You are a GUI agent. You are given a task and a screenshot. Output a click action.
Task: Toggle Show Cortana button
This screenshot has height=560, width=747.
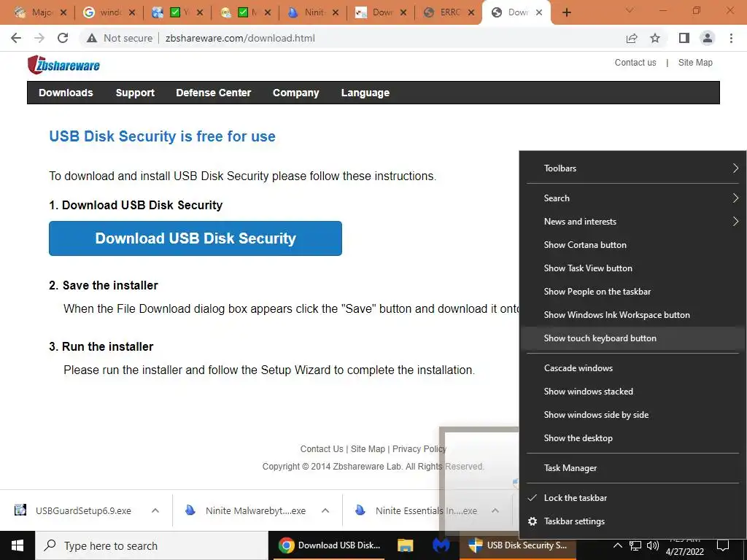coord(632,245)
